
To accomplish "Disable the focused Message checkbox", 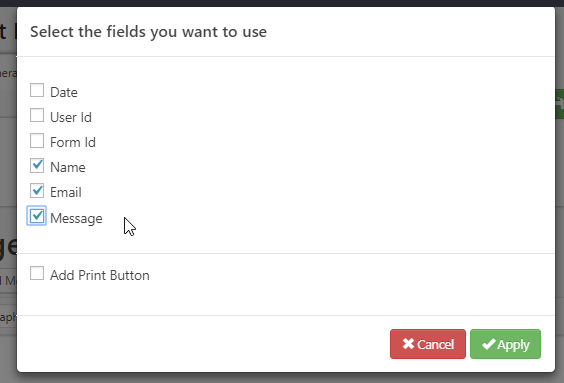I will 37,216.
